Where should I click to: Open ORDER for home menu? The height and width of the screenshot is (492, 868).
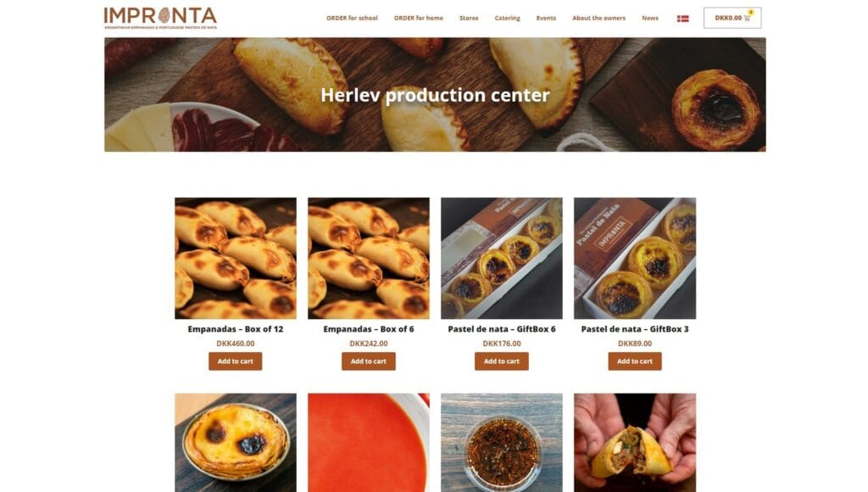[x=419, y=19]
